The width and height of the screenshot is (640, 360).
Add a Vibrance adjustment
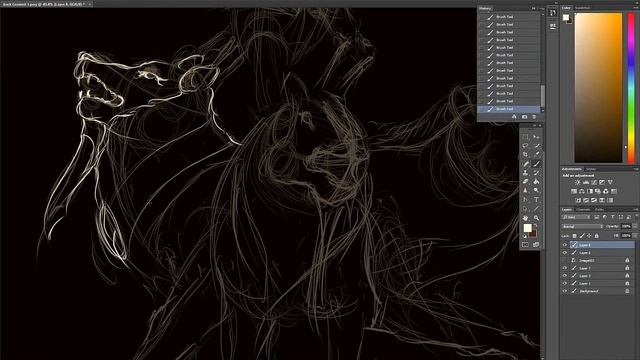(x=610, y=182)
